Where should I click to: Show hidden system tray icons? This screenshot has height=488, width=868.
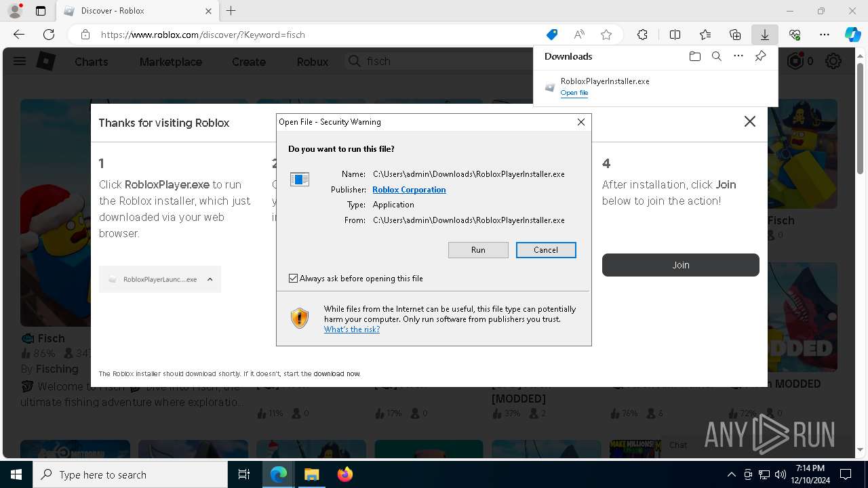[731, 474]
